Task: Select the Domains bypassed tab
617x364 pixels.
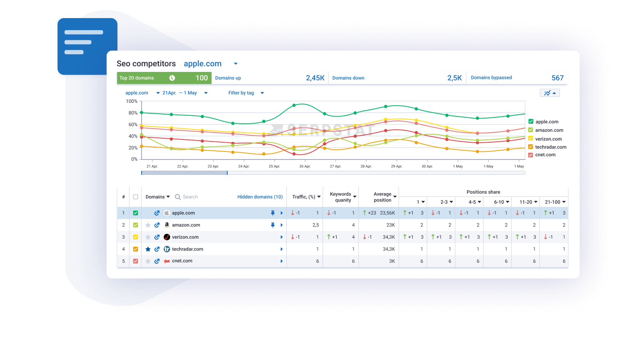Action: pyautogui.click(x=517, y=78)
